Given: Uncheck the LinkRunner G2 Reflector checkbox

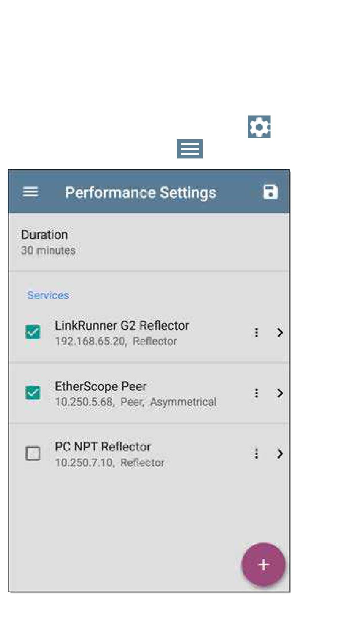Looking at the screenshot, I should pyautogui.click(x=33, y=332).
